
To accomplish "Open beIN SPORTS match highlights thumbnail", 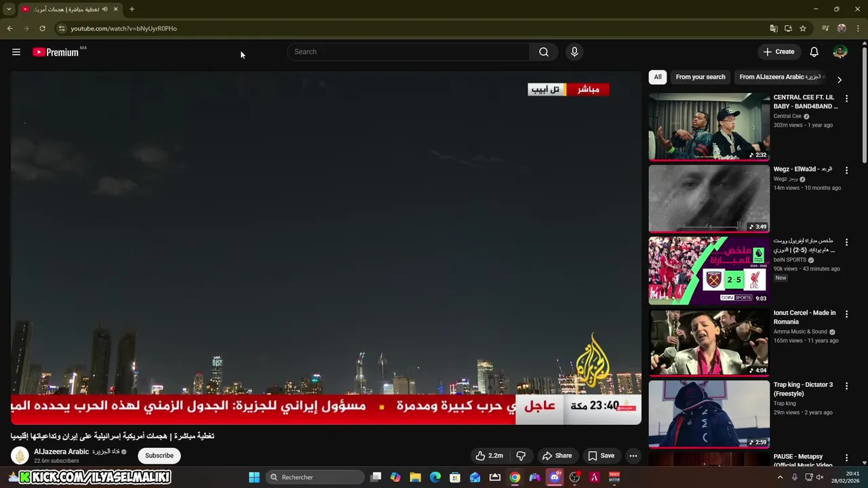I will (x=709, y=270).
